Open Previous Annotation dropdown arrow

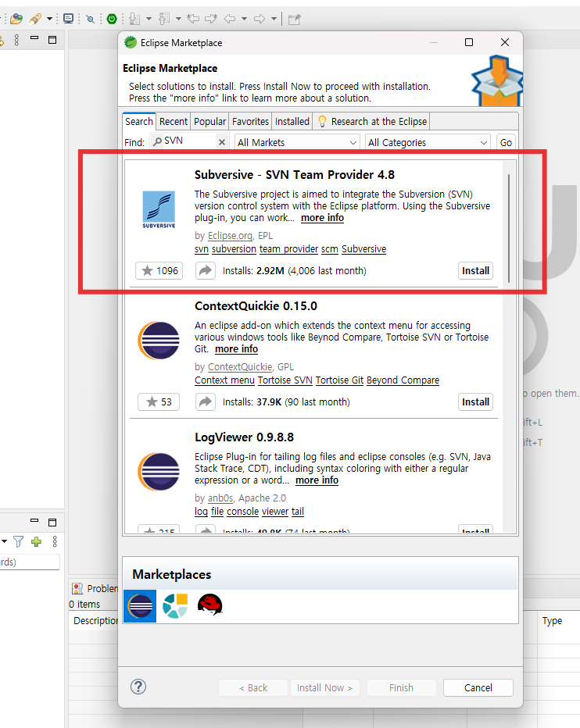click(178, 19)
